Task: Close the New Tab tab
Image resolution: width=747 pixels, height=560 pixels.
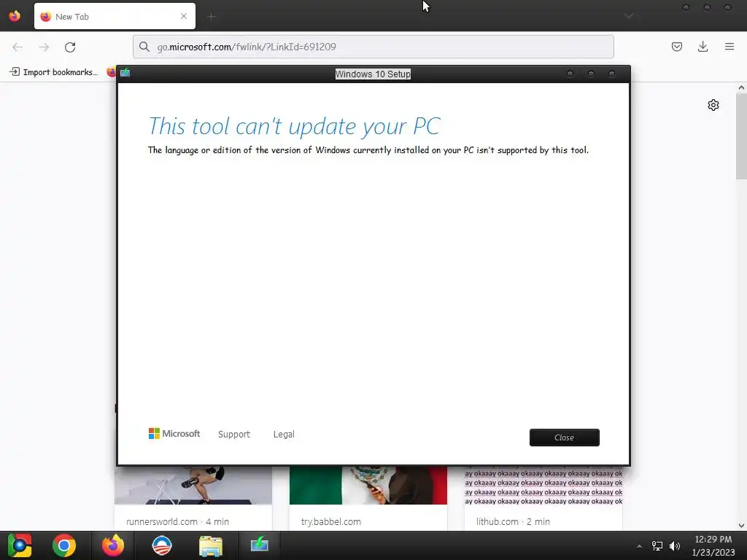Action: click(184, 16)
